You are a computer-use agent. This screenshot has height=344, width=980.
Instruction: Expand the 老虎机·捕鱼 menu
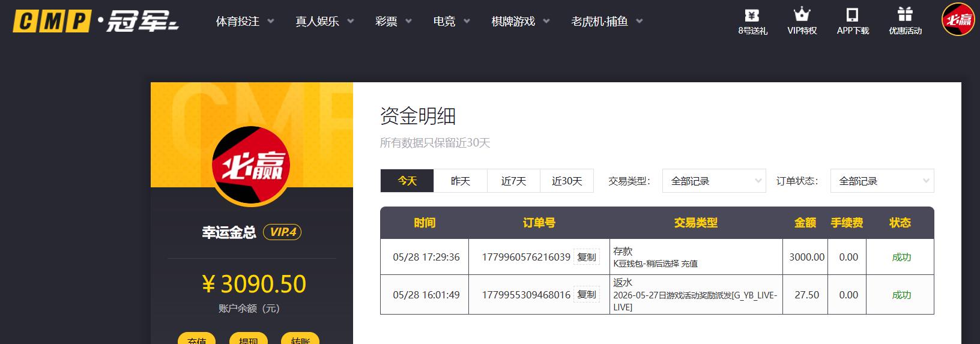click(x=607, y=22)
